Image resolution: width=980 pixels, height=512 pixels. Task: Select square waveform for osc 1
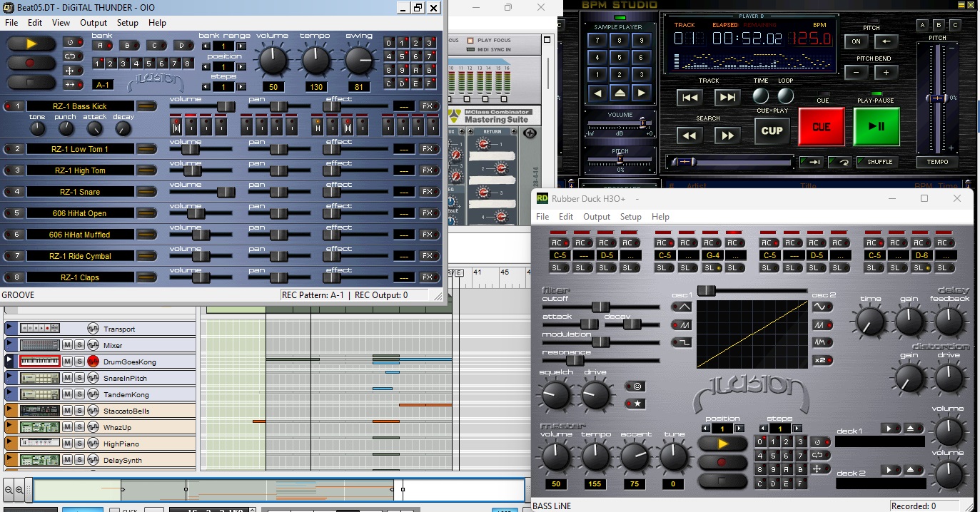[x=681, y=342]
